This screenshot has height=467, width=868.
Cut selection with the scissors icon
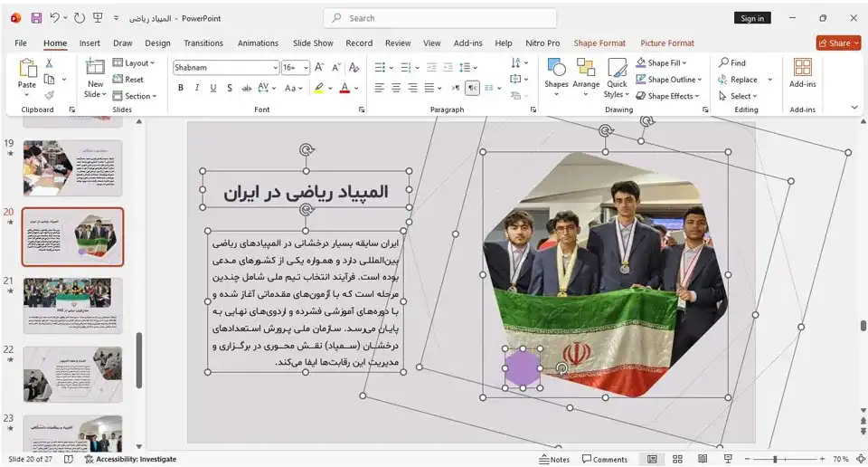click(x=49, y=63)
